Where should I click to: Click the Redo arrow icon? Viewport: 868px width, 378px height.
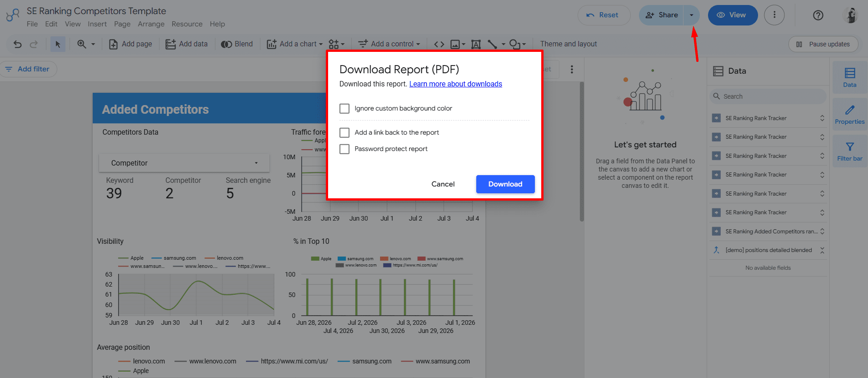tap(34, 44)
